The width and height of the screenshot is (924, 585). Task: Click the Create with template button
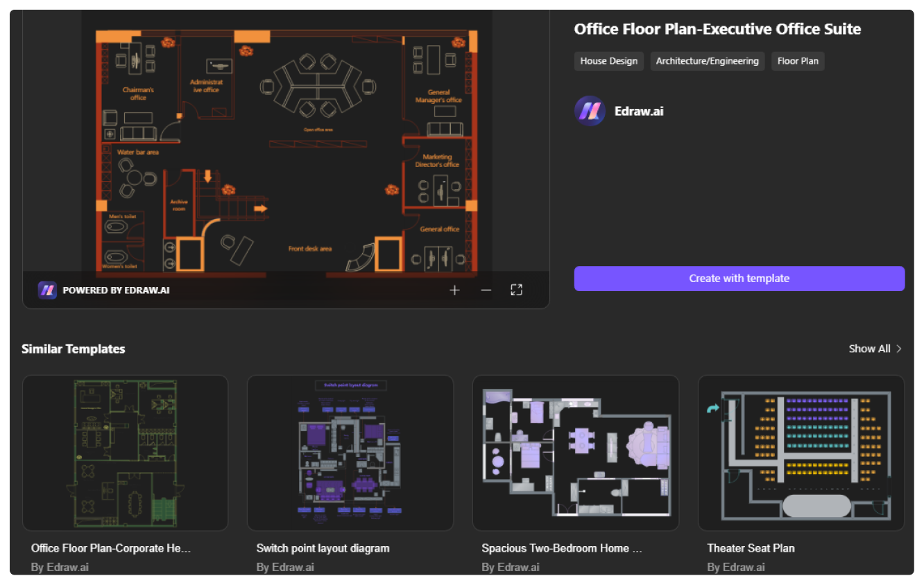click(739, 279)
